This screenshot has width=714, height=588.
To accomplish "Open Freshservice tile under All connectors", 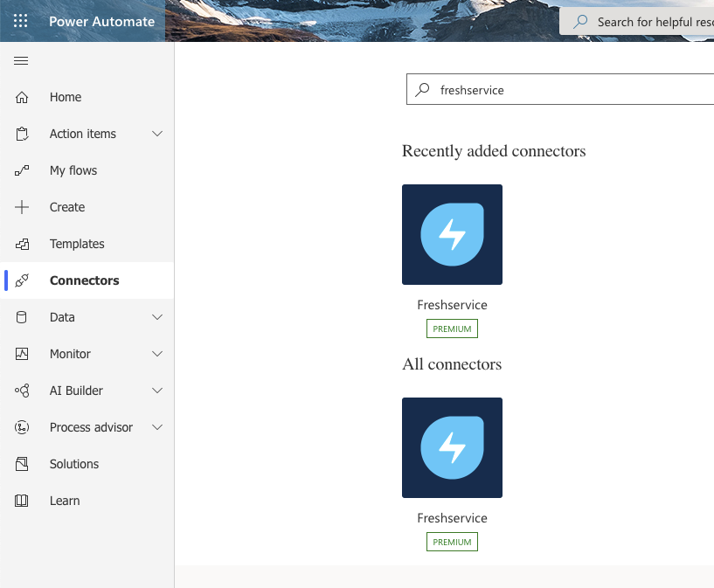I will pyautogui.click(x=452, y=448).
